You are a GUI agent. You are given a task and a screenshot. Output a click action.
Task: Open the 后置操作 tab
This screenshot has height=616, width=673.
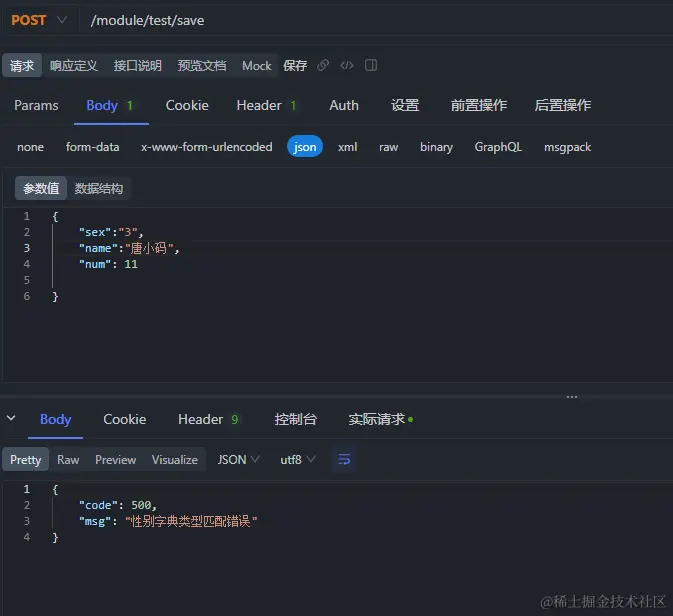coord(563,105)
